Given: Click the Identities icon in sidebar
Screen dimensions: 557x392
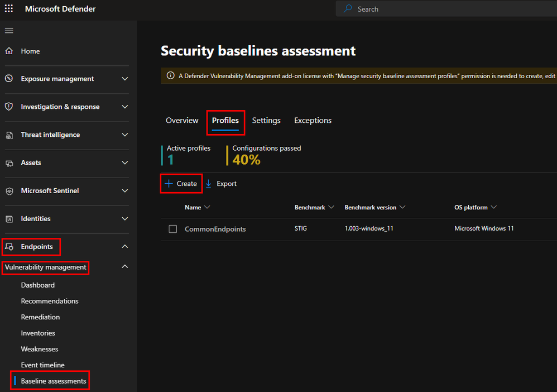Looking at the screenshot, I should 9,219.
